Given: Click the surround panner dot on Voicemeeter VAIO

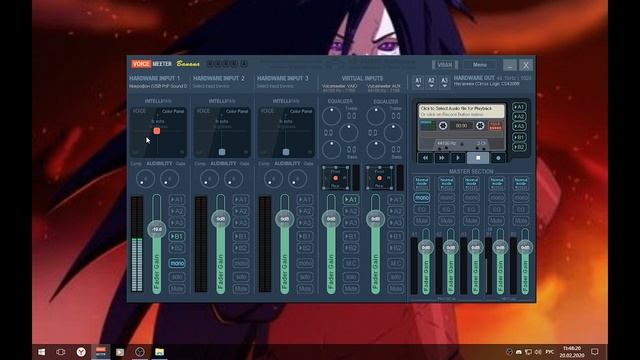Looking at the screenshot, I should tap(336, 178).
